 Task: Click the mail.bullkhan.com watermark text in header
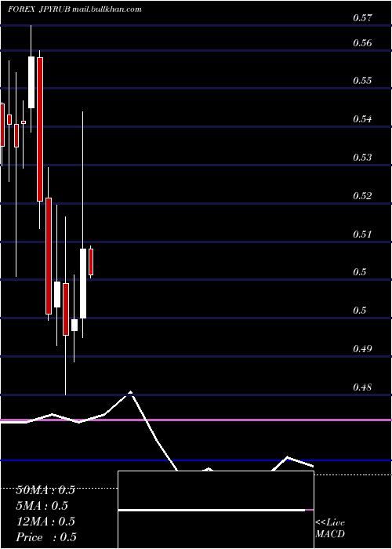pos(107,9)
